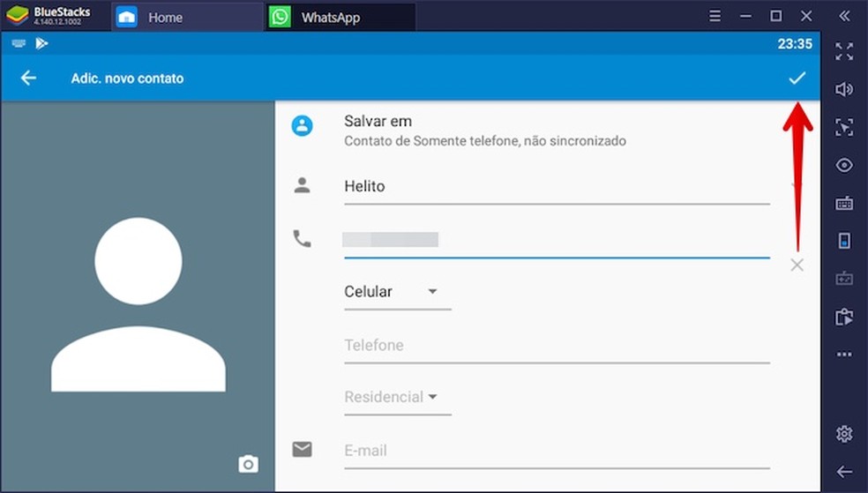This screenshot has width=868, height=493.
Task: Toggle the eye icon in the sidebar
Action: point(844,165)
